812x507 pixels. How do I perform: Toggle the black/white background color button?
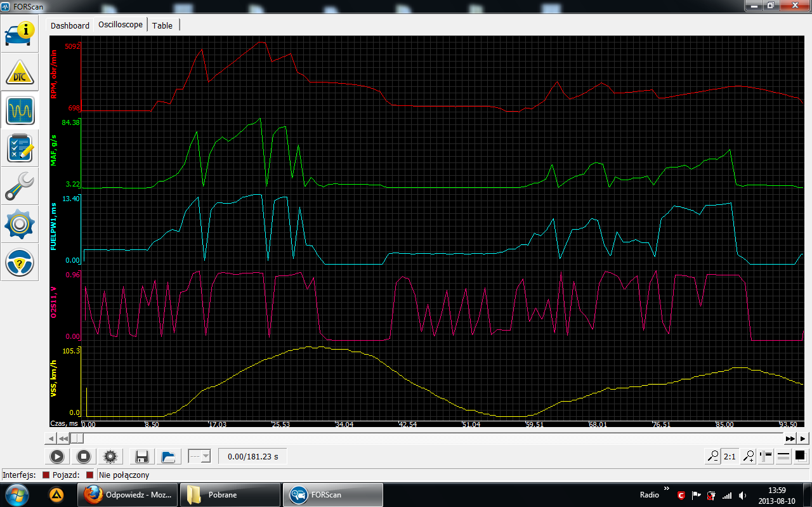[800, 456]
